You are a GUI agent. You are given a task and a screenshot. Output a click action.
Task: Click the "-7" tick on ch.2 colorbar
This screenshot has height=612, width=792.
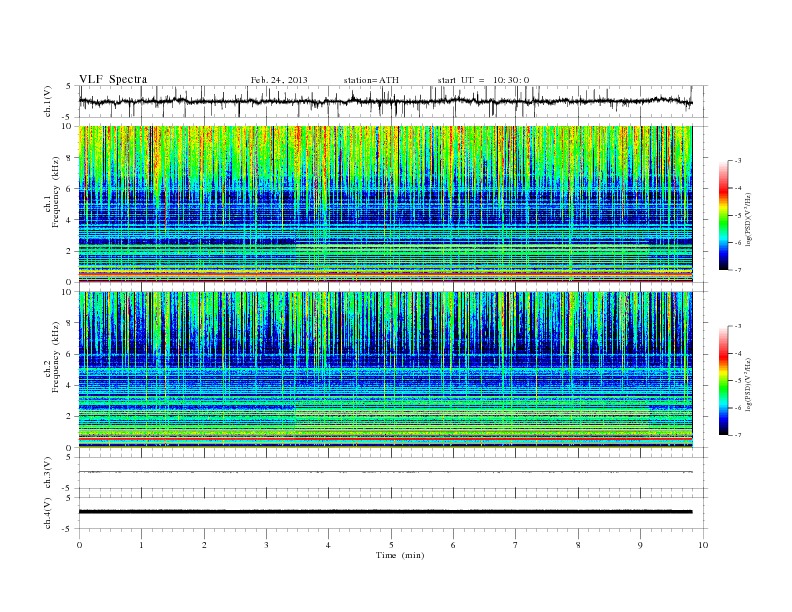point(738,435)
